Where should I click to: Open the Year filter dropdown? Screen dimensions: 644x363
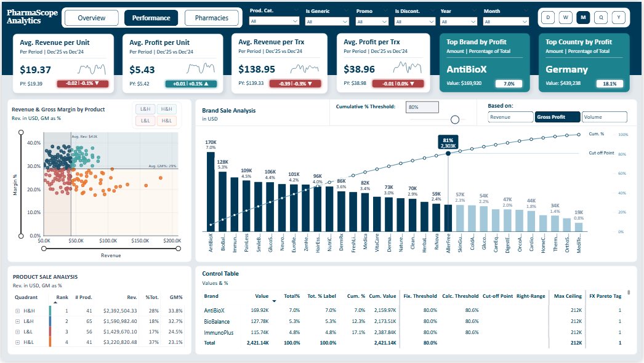coord(458,22)
